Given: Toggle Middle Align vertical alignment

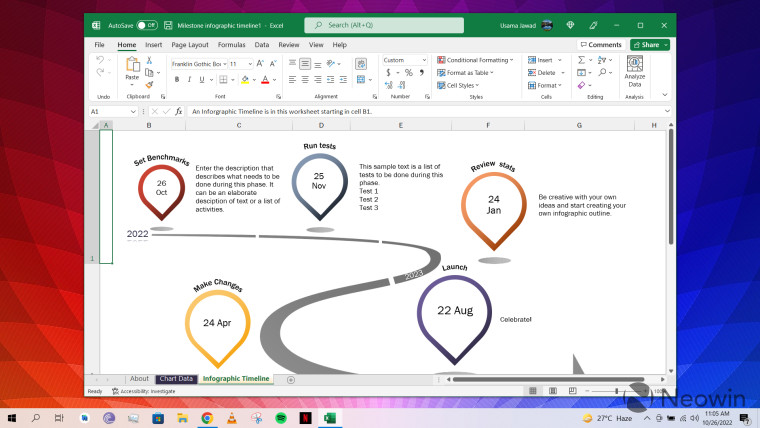Looking at the screenshot, I should pyautogui.click(x=305, y=63).
